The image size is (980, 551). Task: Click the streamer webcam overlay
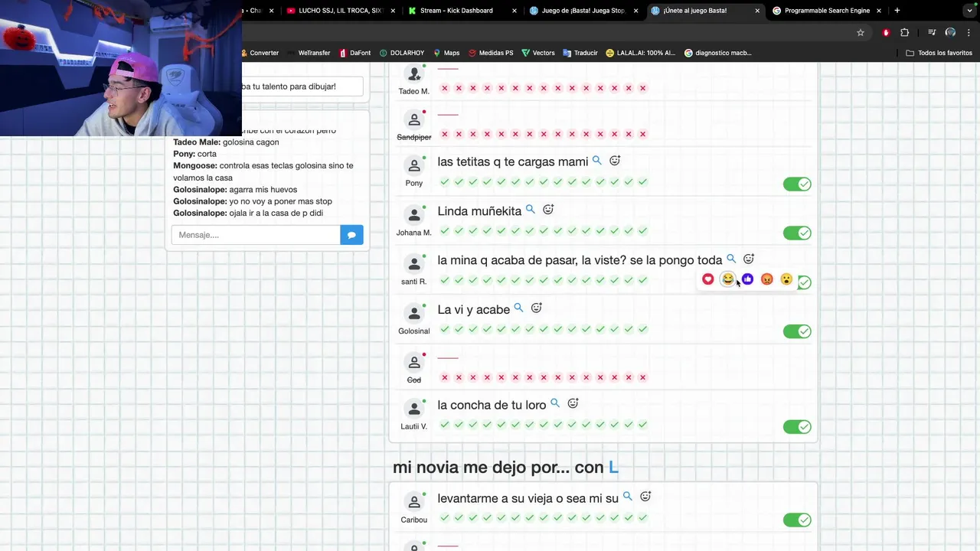coord(121,68)
